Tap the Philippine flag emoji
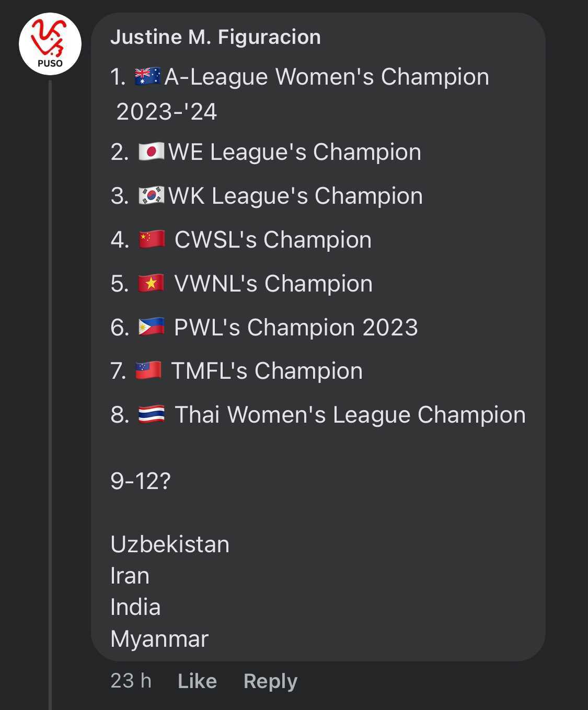This screenshot has height=710, width=588. tap(151, 327)
